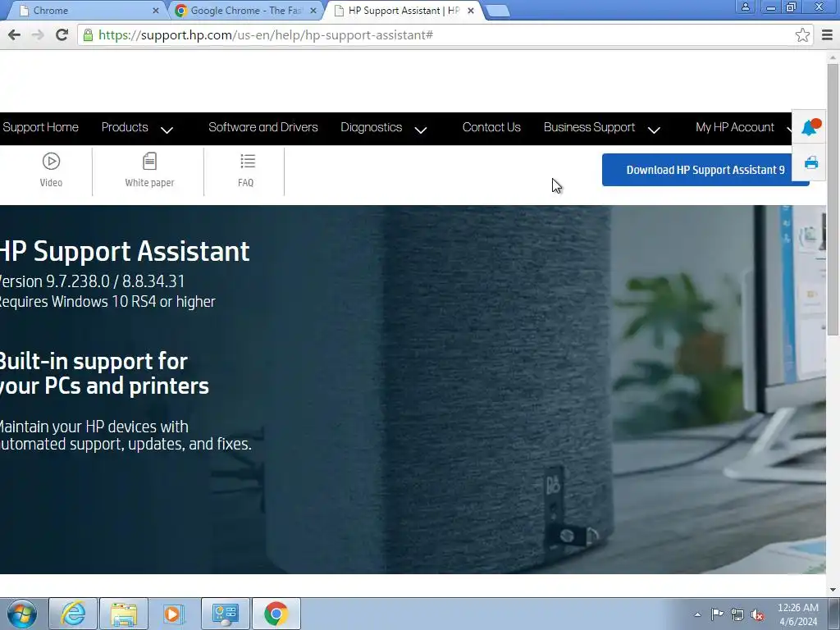This screenshot has width=840, height=630.
Task: Open the White paper document icon
Action: pyautogui.click(x=149, y=162)
